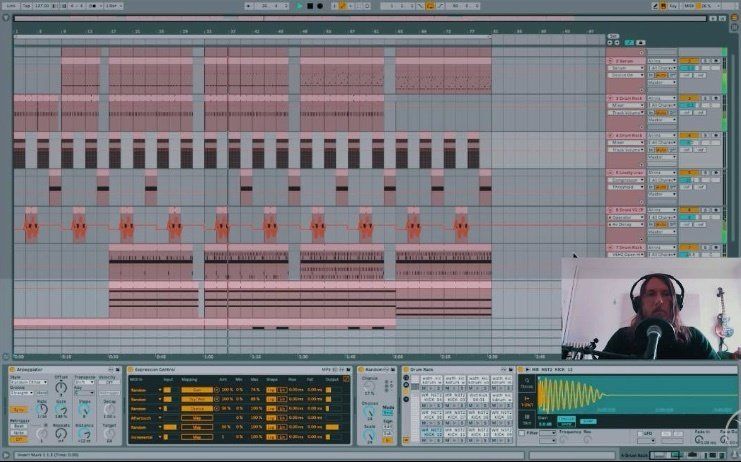Solo the 3 Drum Rack track

(x=705, y=98)
